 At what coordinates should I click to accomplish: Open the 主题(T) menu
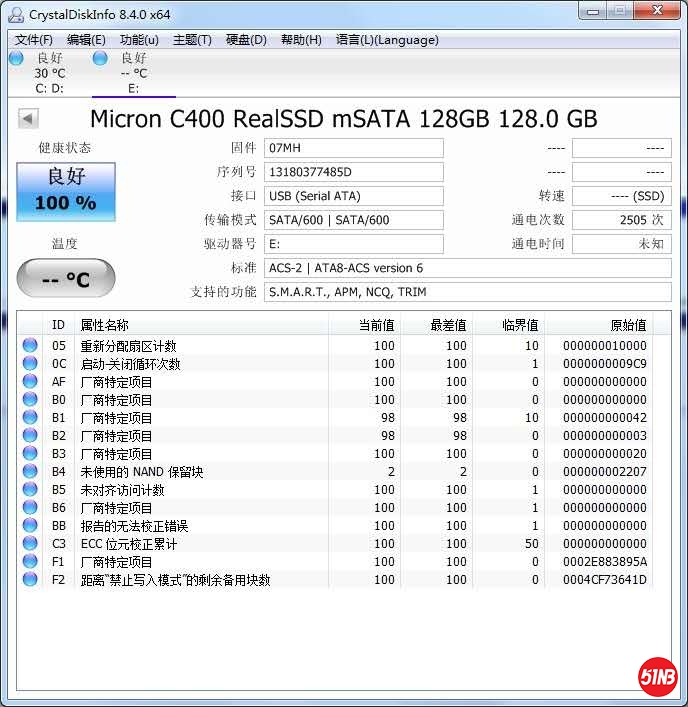192,40
